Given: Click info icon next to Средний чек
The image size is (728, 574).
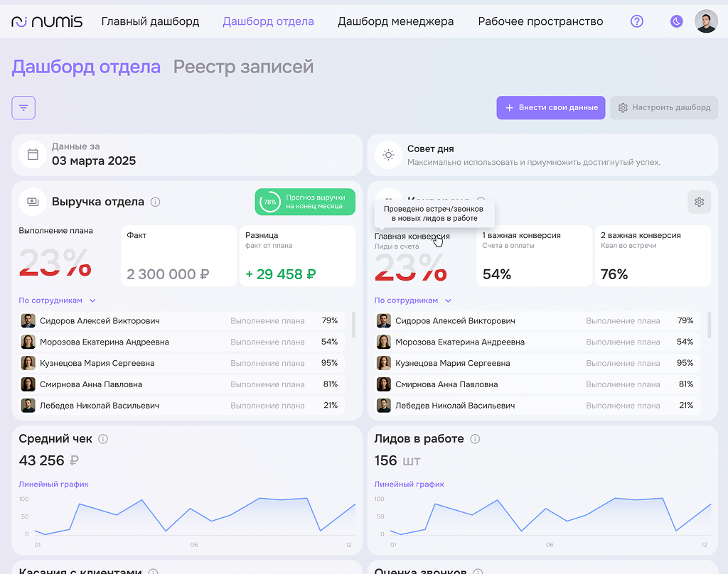Looking at the screenshot, I should 103,439.
